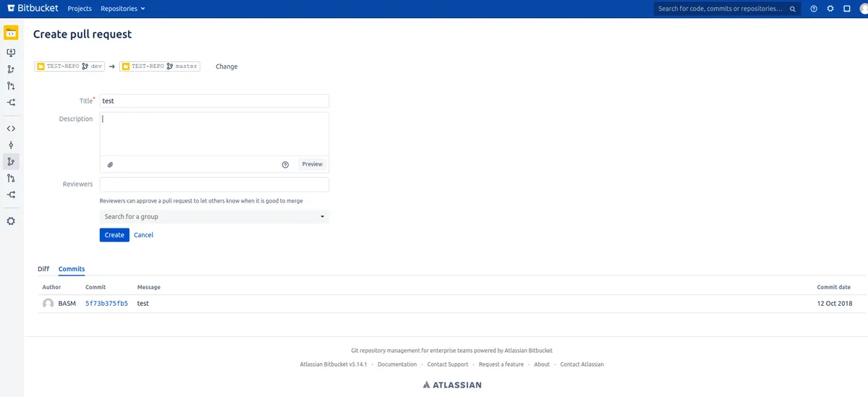The image size is (868, 397).
Task: Open the Documentation footer link
Action: coord(397,364)
